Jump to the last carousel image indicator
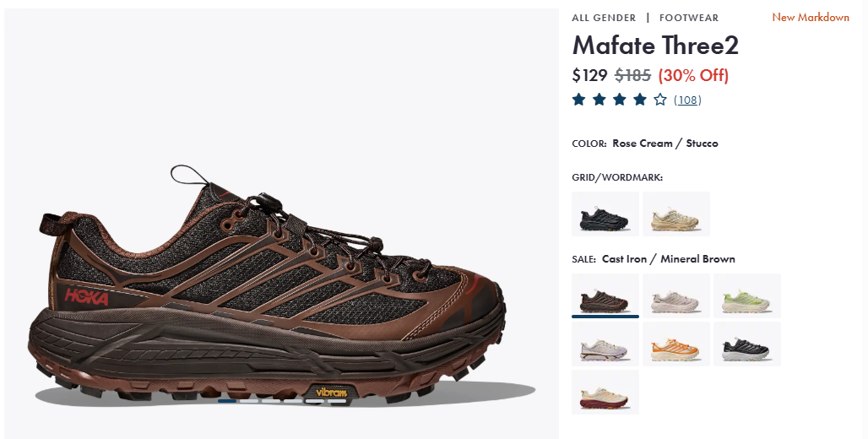The width and height of the screenshot is (868, 439). (x=337, y=401)
